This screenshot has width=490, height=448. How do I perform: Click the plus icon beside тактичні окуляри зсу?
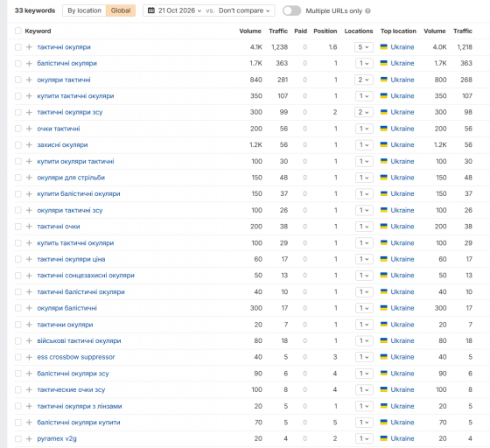point(29,112)
